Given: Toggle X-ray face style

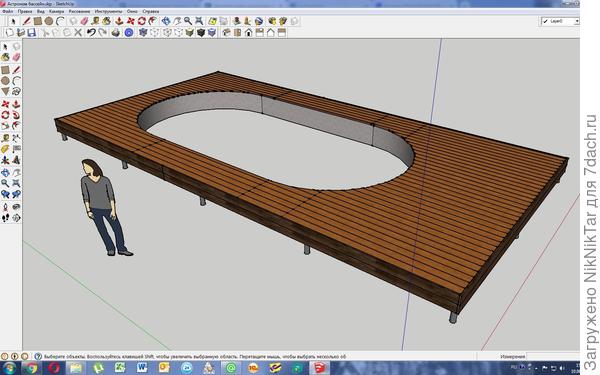Looking at the screenshot, I should (143, 33).
